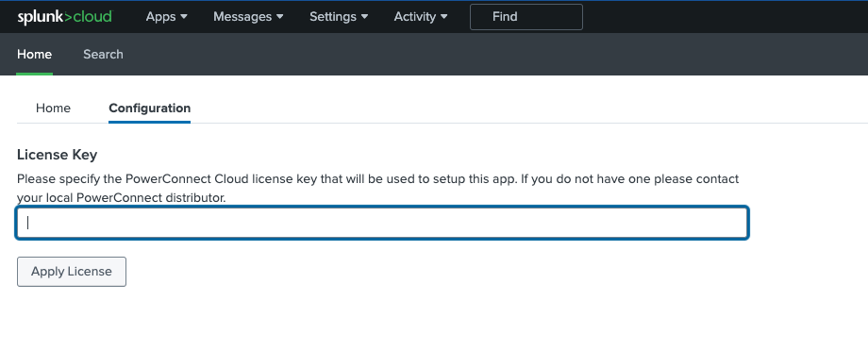Screen dimensions: 868x351
Task: Click the caret arrow beside Messages
Action: click(x=279, y=17)
